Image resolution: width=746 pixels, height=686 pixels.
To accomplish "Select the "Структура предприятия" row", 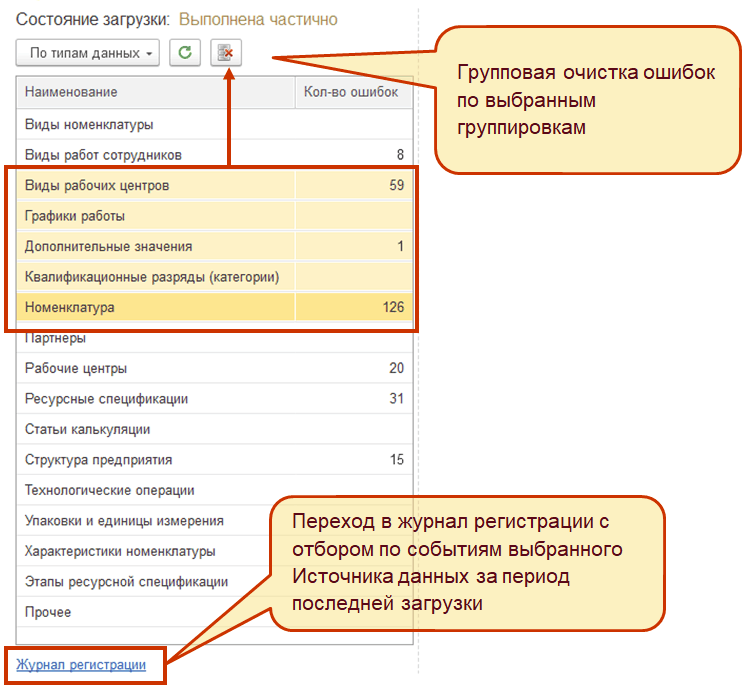I will (215, 459).
